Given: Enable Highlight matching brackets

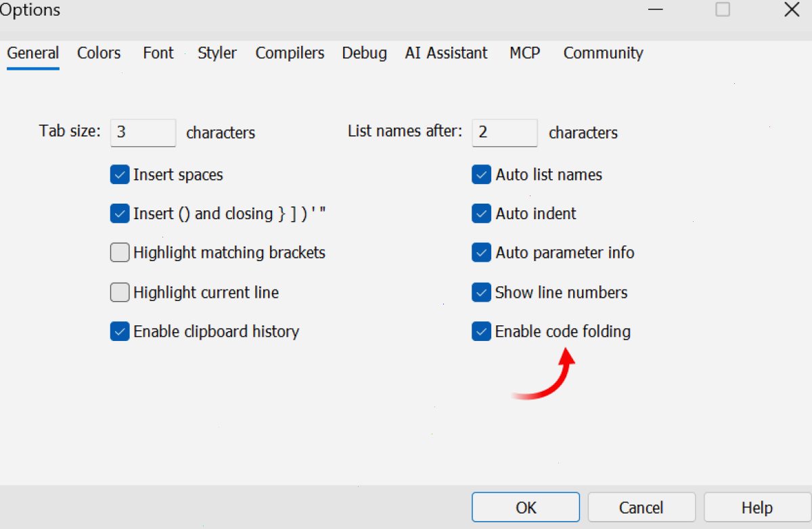Looking at the screenshot, I should pyautogui.click(x=119, y=253).
